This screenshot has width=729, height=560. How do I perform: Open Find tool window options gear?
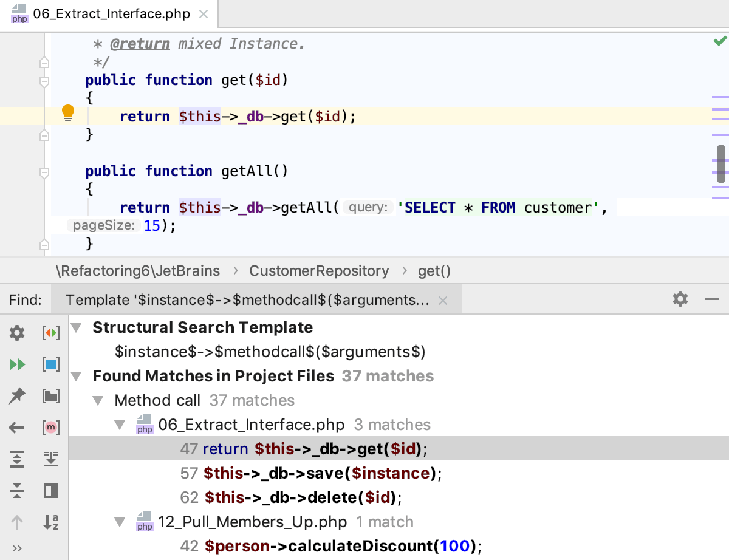pos(680,299)
